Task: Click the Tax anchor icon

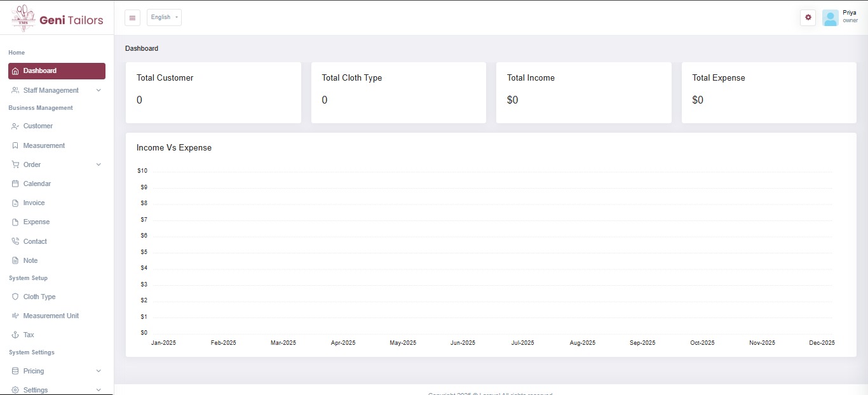Action: (15, 335)
